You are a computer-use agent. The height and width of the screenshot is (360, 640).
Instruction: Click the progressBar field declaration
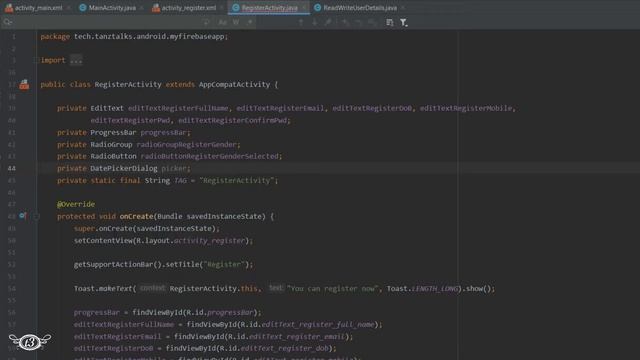[x=163, y=133]
